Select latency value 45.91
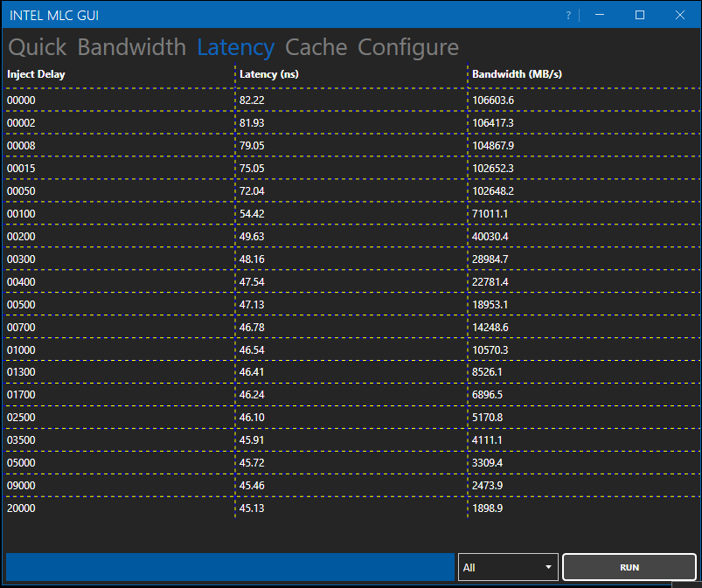This screenshot has width=702, height=588. coord(252,440)
